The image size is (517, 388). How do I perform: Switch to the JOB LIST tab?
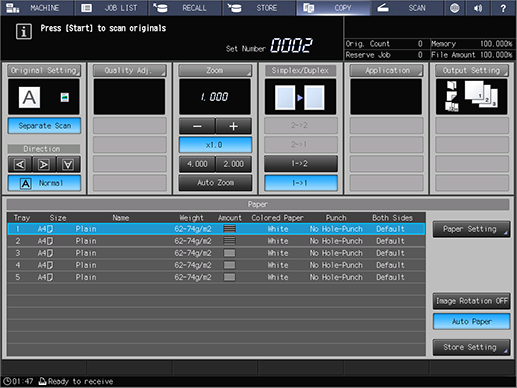pos(111,8)
